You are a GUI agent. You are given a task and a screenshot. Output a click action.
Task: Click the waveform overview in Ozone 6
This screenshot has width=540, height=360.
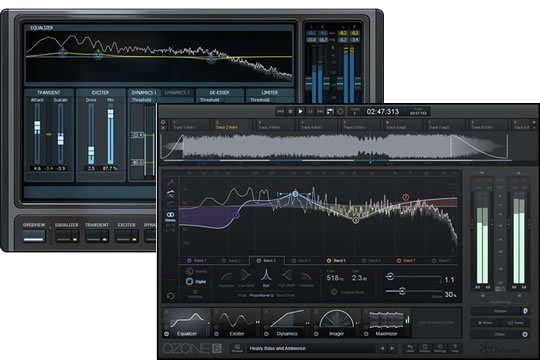(335, 147)
